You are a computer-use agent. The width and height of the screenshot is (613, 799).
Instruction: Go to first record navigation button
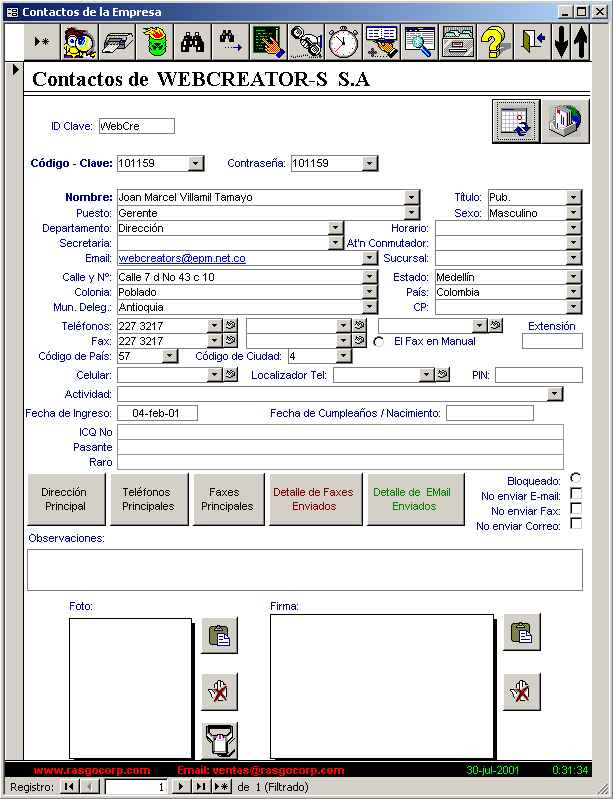pos(69,787)
